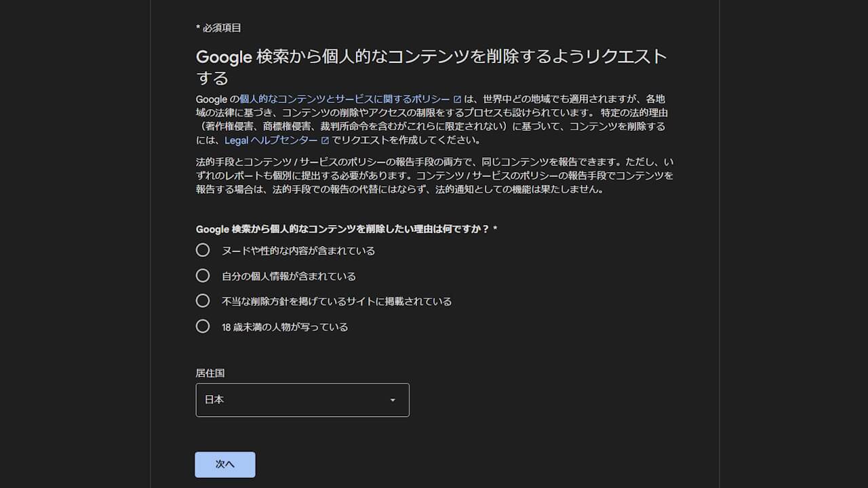Click the dropdown caret in the 居住国 field
The width and height of the screenshot is (868, 488).
coord(392,400)
